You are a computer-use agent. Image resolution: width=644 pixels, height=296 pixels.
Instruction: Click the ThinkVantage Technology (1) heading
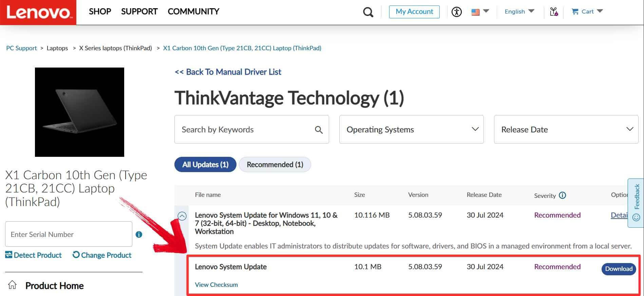click(289, 98)
